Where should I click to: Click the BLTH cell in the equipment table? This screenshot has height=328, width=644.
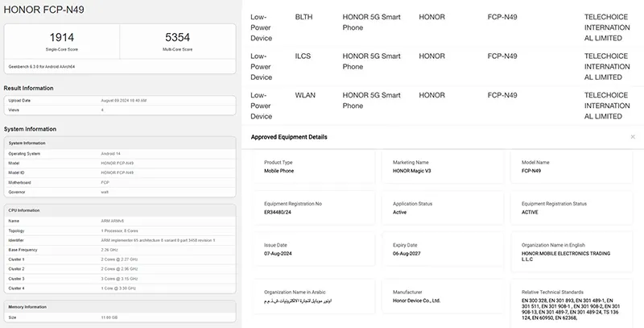(x=303, y=17)
